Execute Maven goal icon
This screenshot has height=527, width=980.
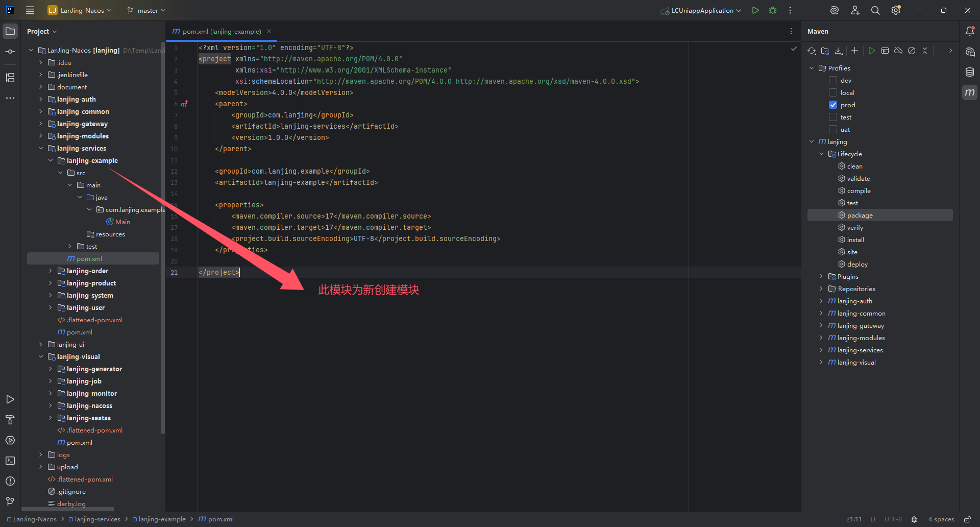coord(885,51)
